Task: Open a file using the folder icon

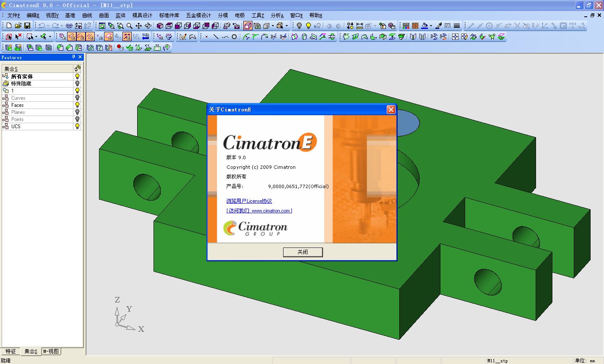Action: coord(18,26)
